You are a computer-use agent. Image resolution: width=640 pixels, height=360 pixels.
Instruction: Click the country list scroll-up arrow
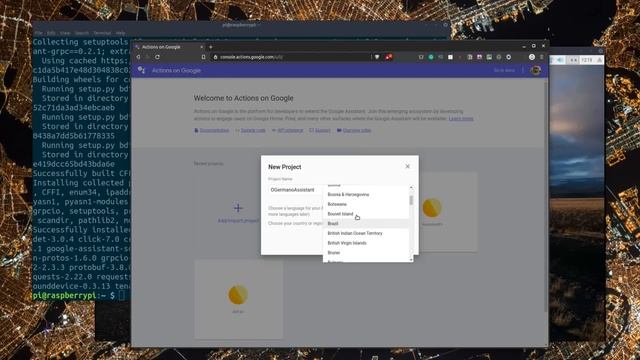(411, 187)
